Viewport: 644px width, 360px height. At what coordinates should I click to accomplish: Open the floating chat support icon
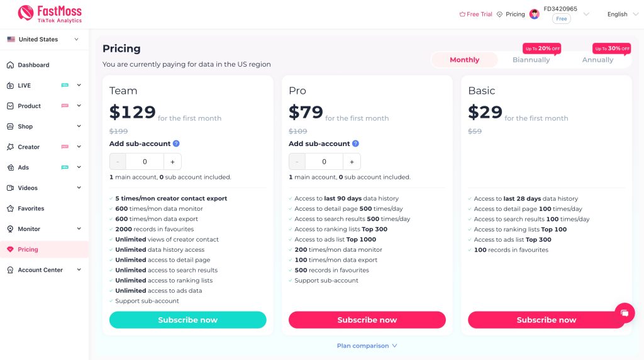point(624,312)
